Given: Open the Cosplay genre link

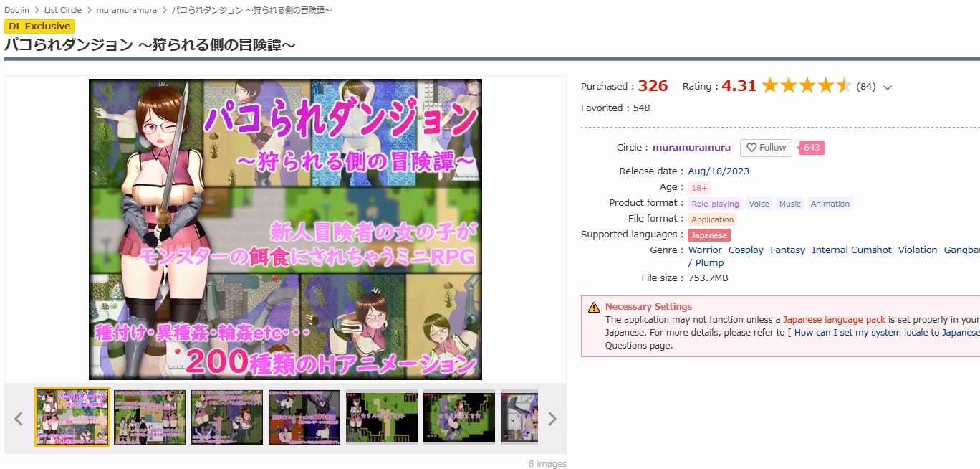Looking at the screenshot, I should [x=746, y=250].
